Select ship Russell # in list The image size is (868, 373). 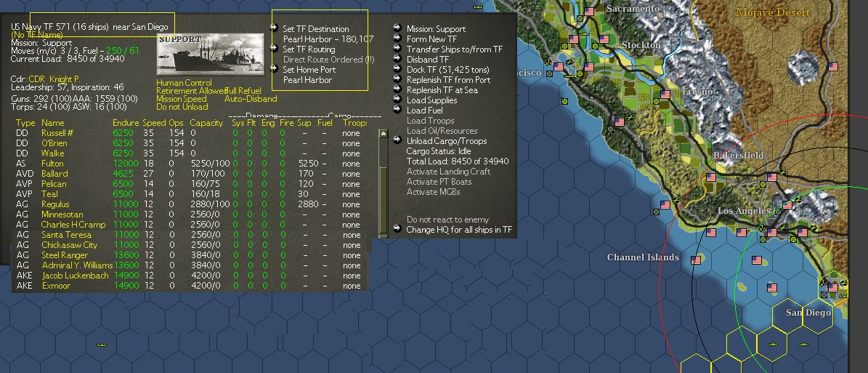57,133
